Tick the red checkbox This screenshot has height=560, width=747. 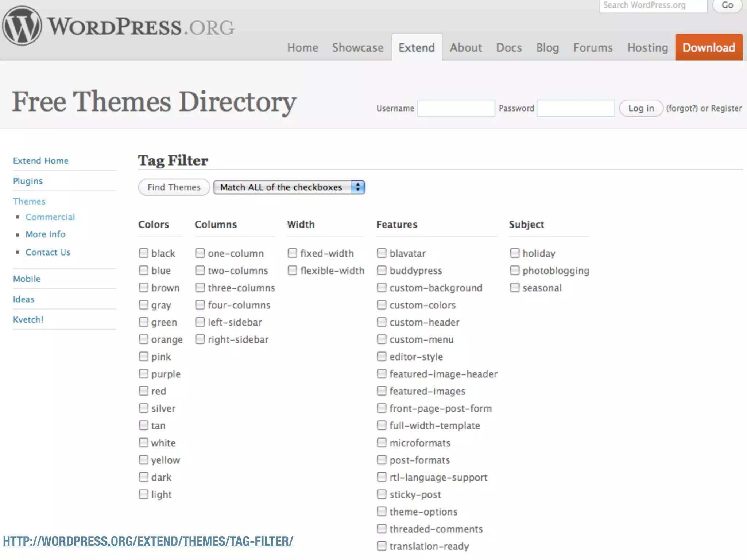[144, 391]
